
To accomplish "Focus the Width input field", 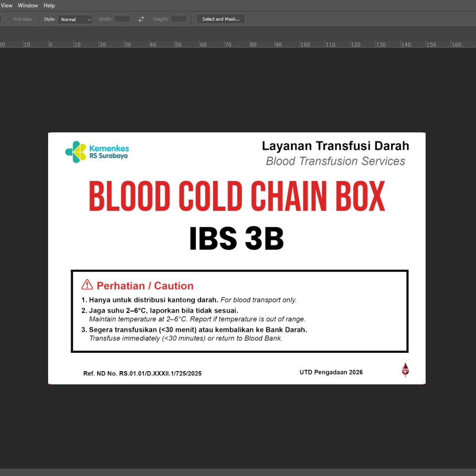I will click(x=122, y=19).
